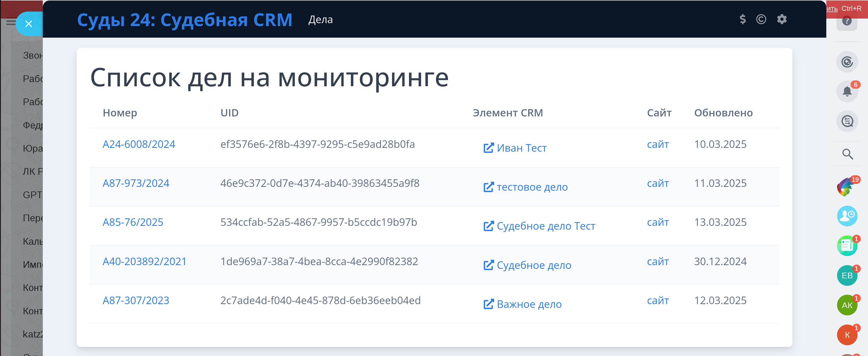Close the slider panel with X button

pyautogui.click(x=29, y=24)
